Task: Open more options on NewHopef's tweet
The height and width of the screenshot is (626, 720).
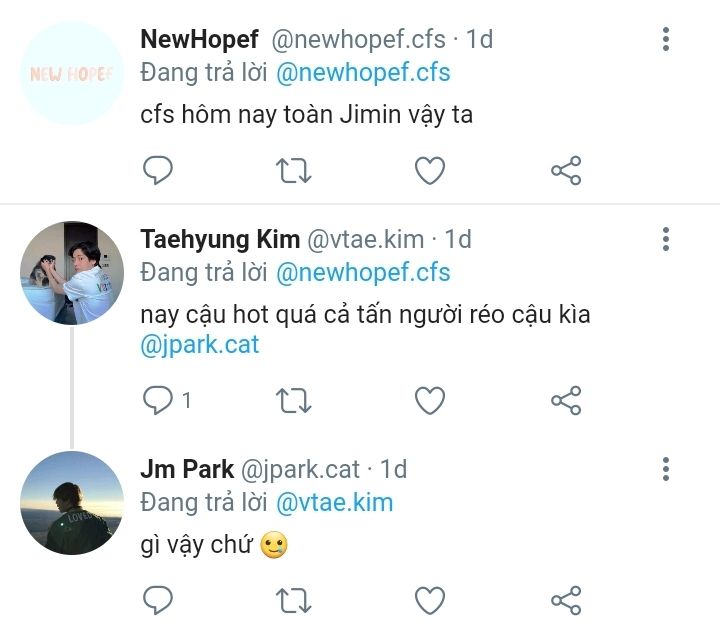Action: 666,40
